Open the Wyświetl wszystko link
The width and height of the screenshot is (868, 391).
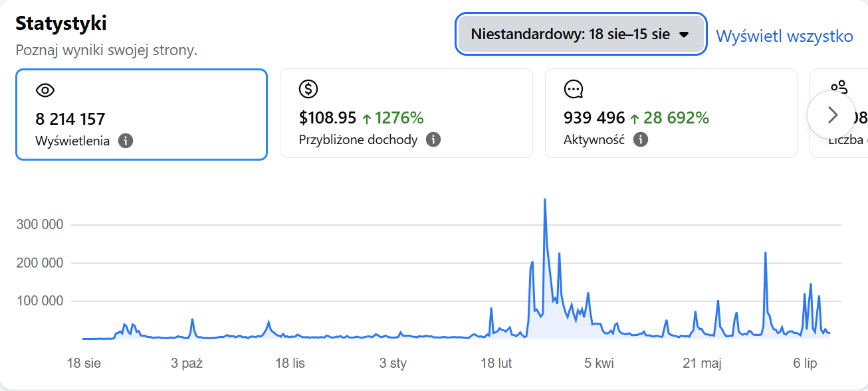[784, 35]
